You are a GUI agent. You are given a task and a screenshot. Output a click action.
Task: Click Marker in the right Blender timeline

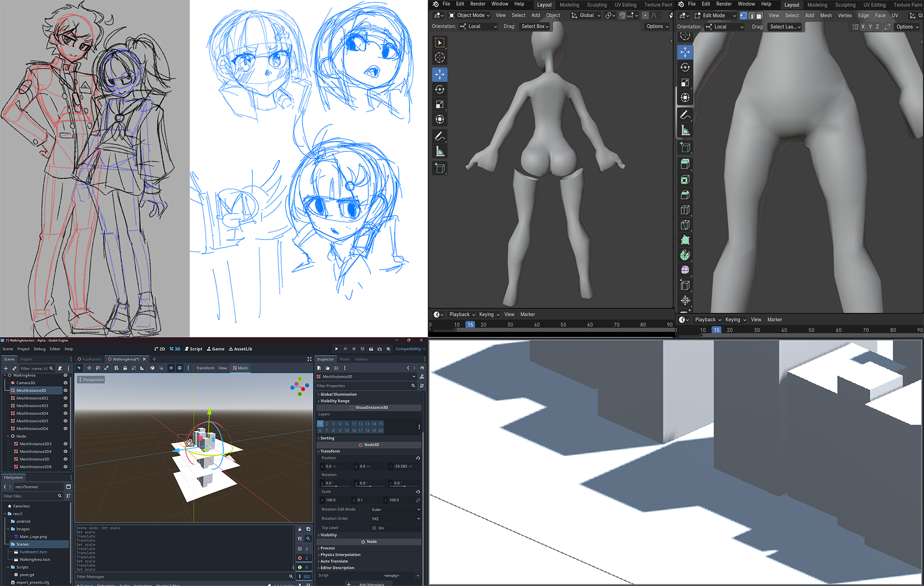click(x=775, y=320)
